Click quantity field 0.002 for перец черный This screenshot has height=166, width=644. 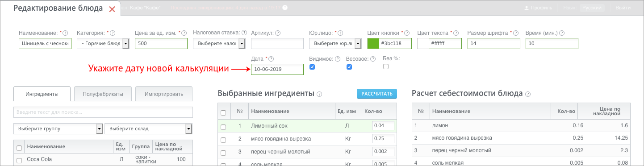[383, 151]
